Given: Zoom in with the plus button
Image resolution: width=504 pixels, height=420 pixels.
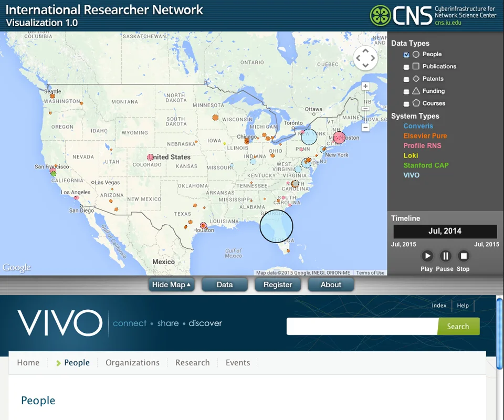Looking at the screenshot, I should pyautogui.click(x=365, y=86).
